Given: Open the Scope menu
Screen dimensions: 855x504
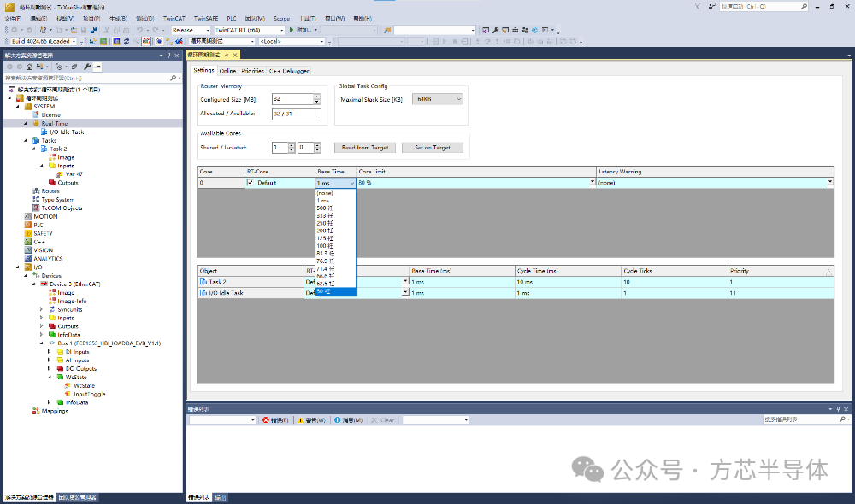Looking at the screenshot, I should pyautogui.click(x=282, y=19).
